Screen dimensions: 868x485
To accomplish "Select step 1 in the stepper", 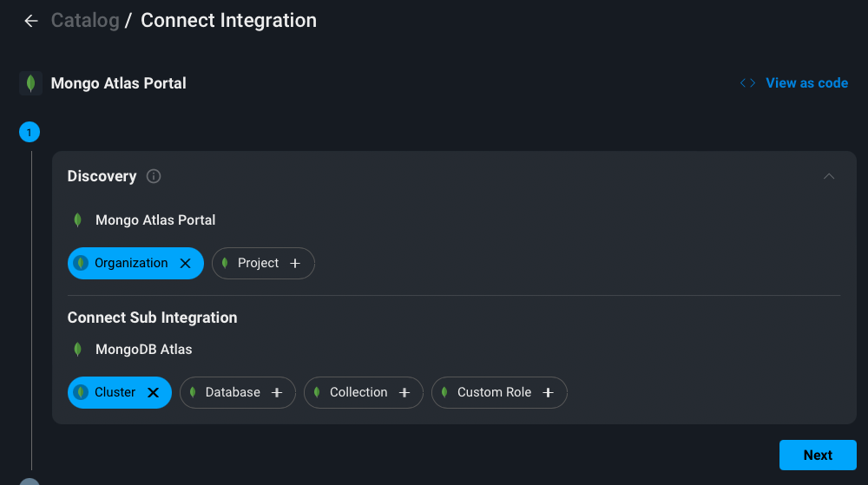I will pos(30,133).
